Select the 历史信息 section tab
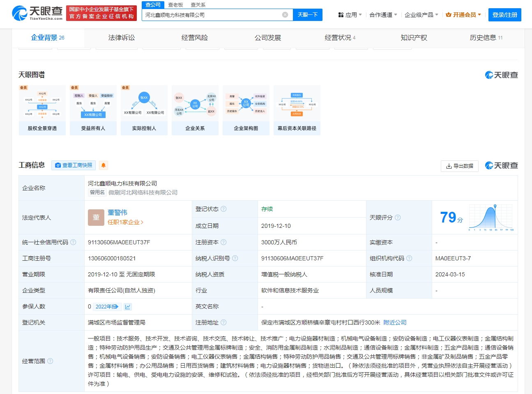The width and height of the screenshot is (532, 394). click(x=486, y=38)
